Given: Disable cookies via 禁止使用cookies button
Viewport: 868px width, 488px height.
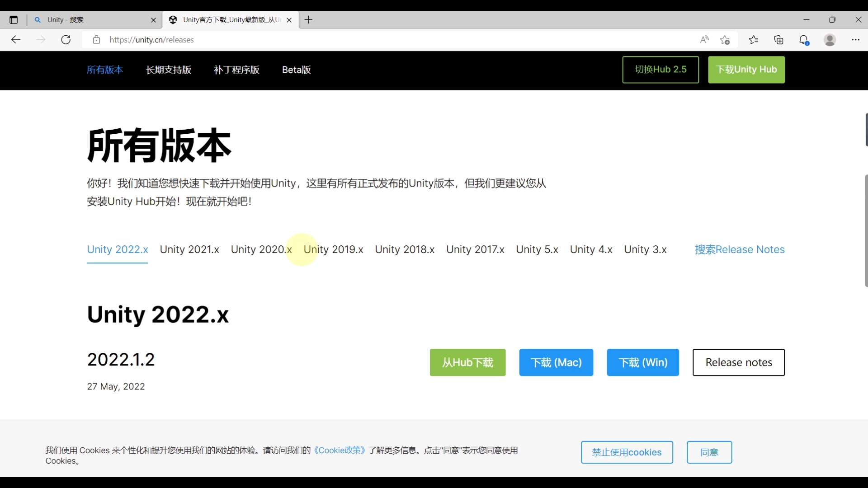Looking at the screenshot, I should pos(627,452).
